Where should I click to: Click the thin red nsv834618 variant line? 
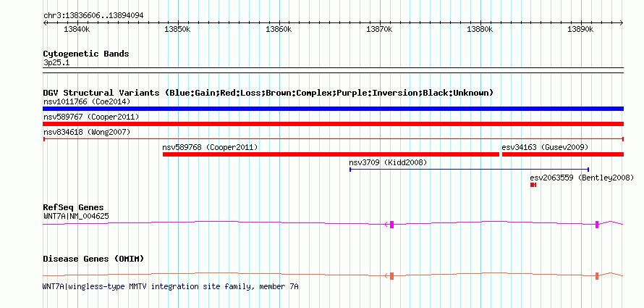(333, 139)
